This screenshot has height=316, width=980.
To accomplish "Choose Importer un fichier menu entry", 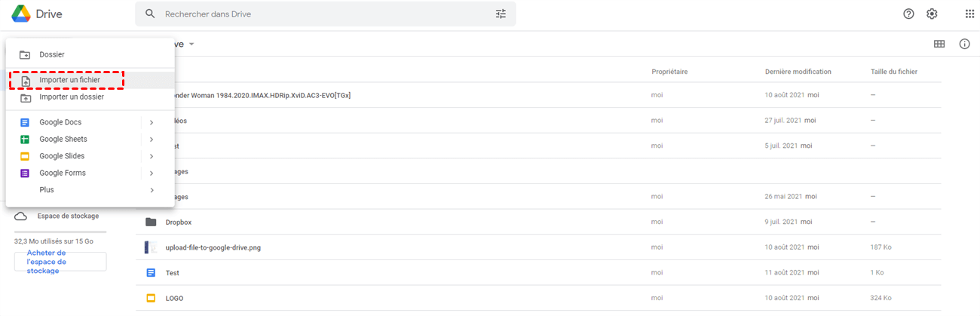I will pos(69,80).
